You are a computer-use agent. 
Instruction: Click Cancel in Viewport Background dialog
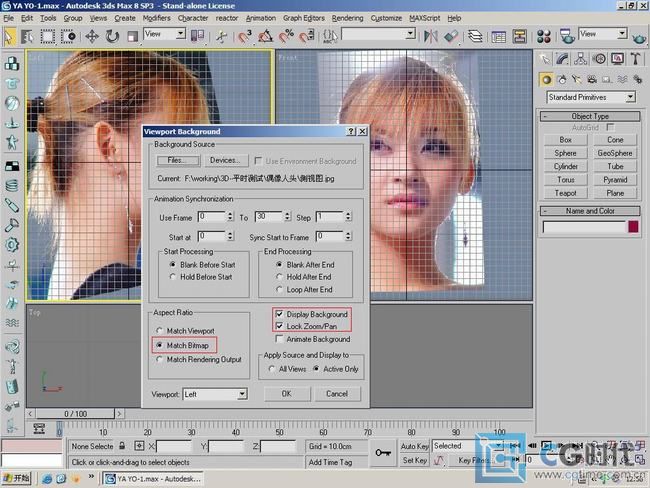coord(337,393)
